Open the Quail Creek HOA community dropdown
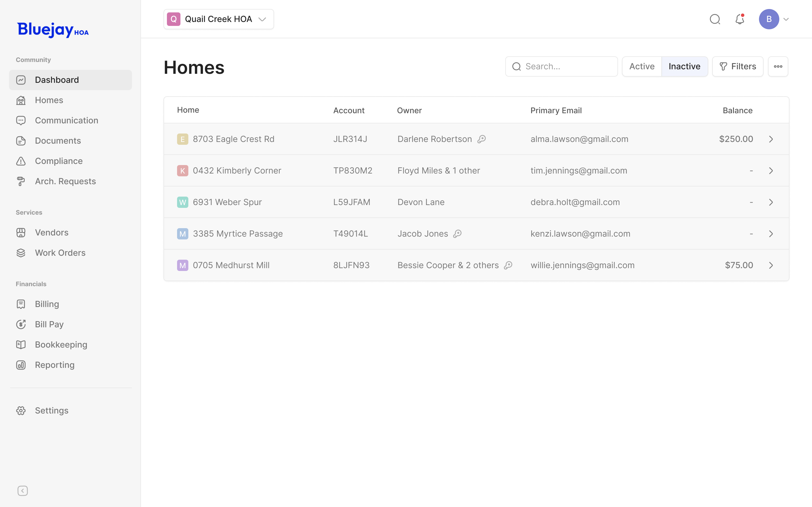The image size is (812, 507). pyautogui.click(x=219, y=19)
